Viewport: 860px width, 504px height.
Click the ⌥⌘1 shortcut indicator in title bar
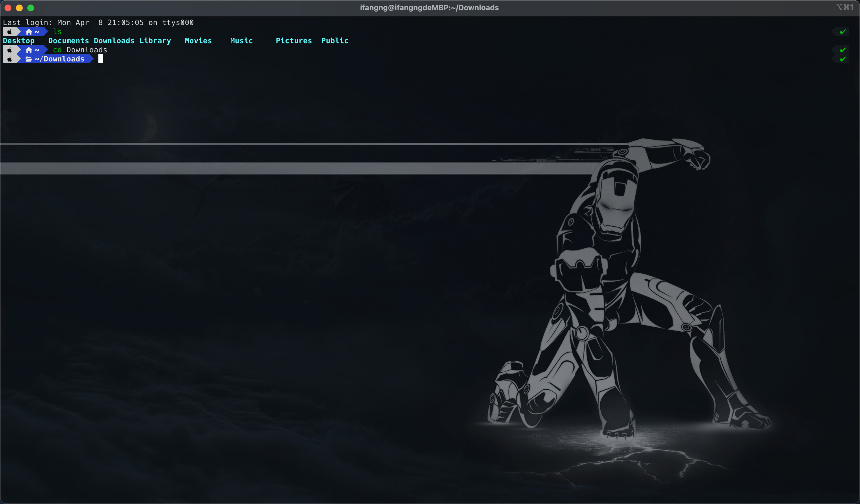[x=845, y=7]
